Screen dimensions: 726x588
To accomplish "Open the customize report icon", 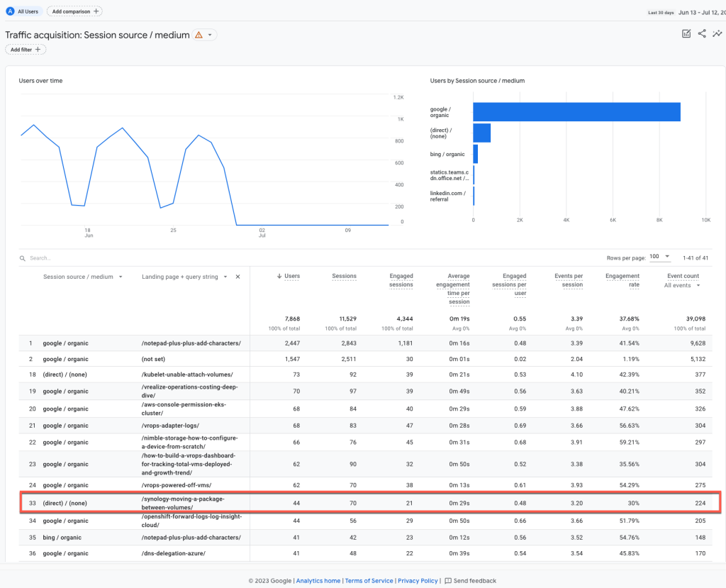I will [686, 33].
